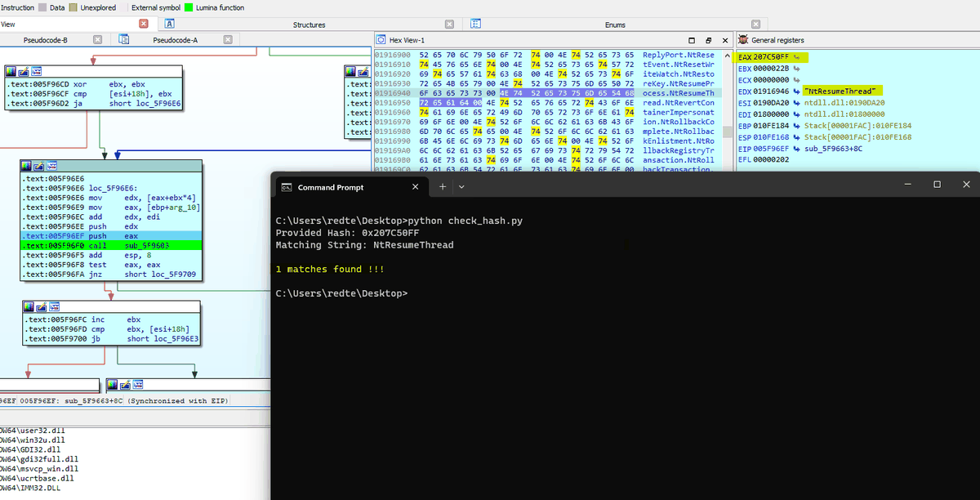Click the Lumina function green swatch
The image size is (980, 500).
[189, 7]
